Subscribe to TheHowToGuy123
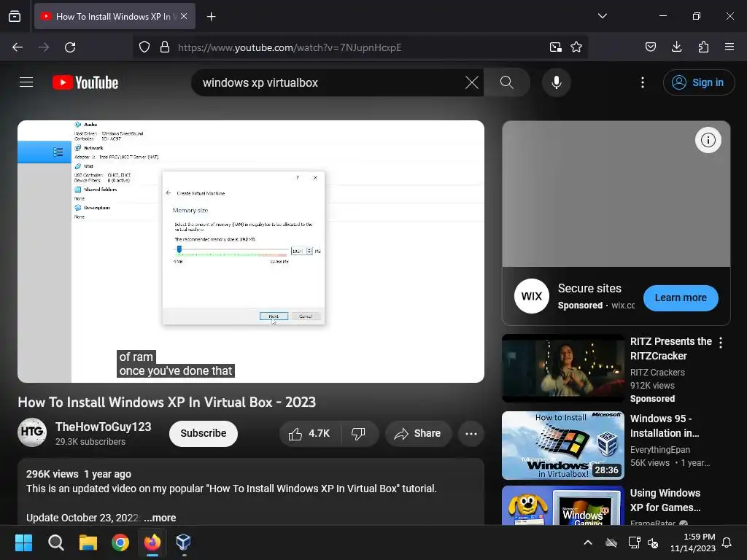Image resolution: width=747 pixels, height=560 pixels. pos(204,433)
